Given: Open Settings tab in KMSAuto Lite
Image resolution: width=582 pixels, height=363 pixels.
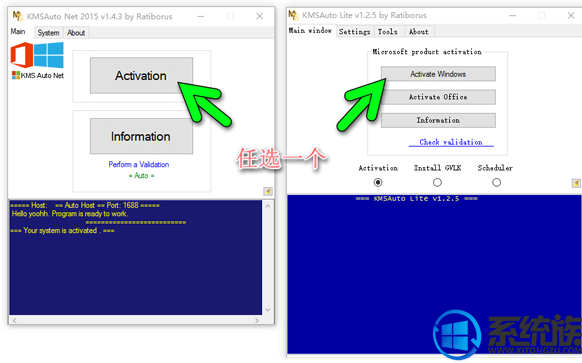Looking at the screenshot, I should point(354,32).
